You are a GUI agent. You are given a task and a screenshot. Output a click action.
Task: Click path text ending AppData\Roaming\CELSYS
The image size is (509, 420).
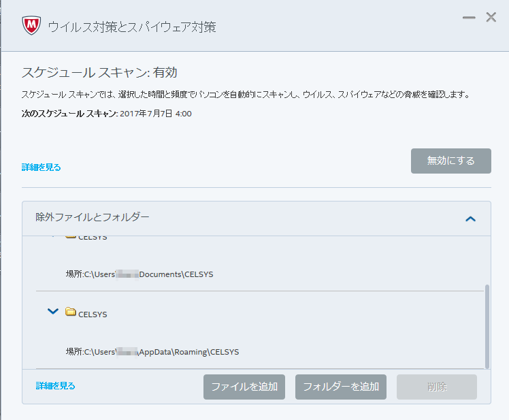tap(152, 352)
